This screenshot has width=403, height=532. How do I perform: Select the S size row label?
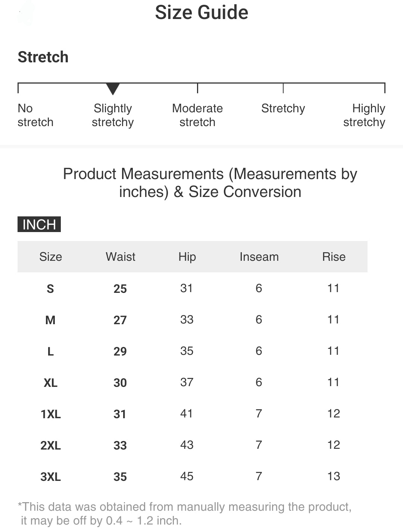50,289
